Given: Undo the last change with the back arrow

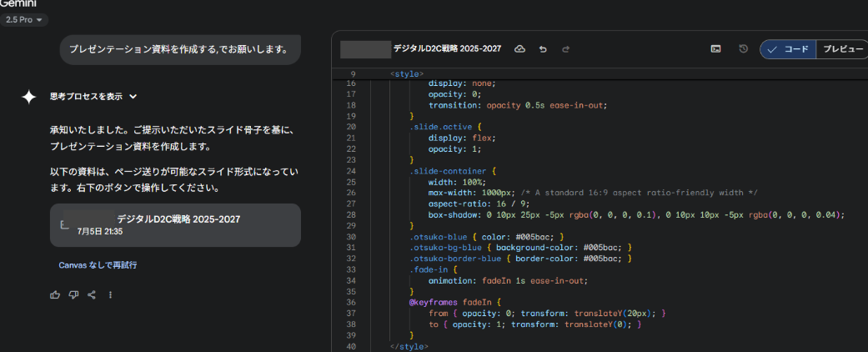Looking at the screenshot, I should coord(543,49).
